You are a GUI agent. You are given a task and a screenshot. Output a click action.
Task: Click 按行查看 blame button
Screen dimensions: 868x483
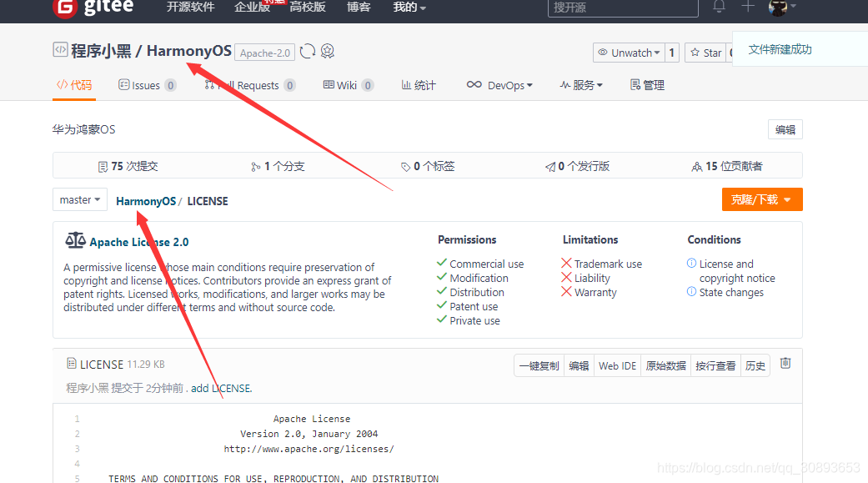pyautogui.click(x=715, y=365)
